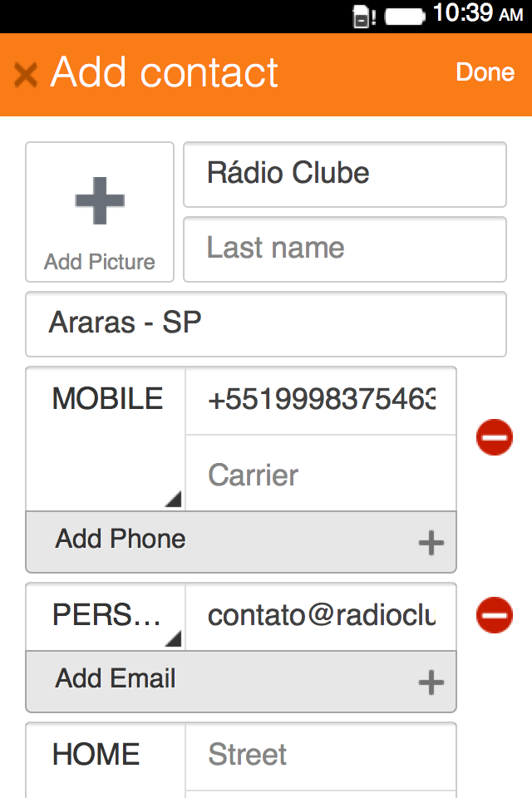The height and width of the screenshot is (798, 532).
Task: Focus the Carrier field
Action: coord(321,475)
